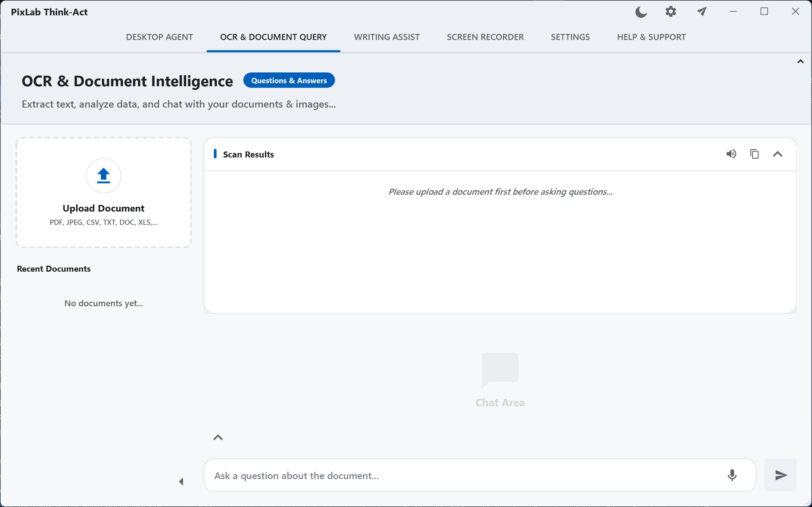812x507 pixels.
Task: Maximize the PixLab Think-Act window
Action: tap(764, 12)
